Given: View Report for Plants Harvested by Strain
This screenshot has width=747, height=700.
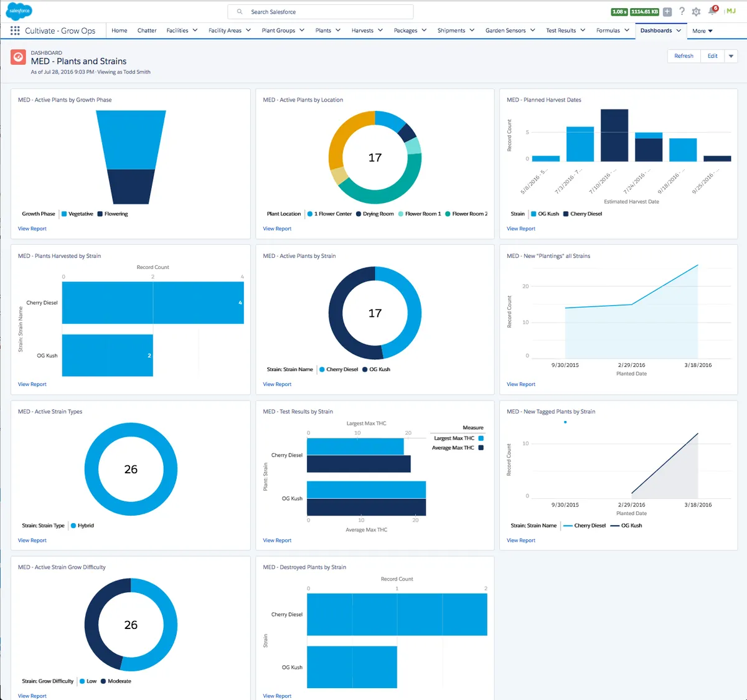Looking at the screenshot, I should click(x=32, y=384).
